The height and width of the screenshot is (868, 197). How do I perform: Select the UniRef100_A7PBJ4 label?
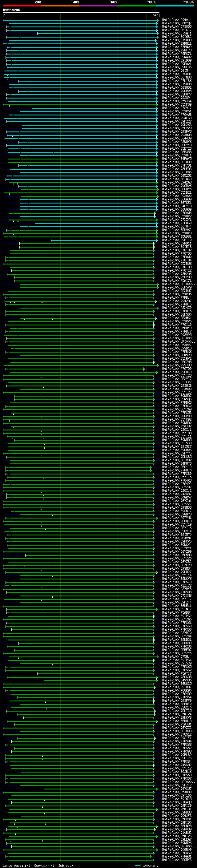[177, 297]
